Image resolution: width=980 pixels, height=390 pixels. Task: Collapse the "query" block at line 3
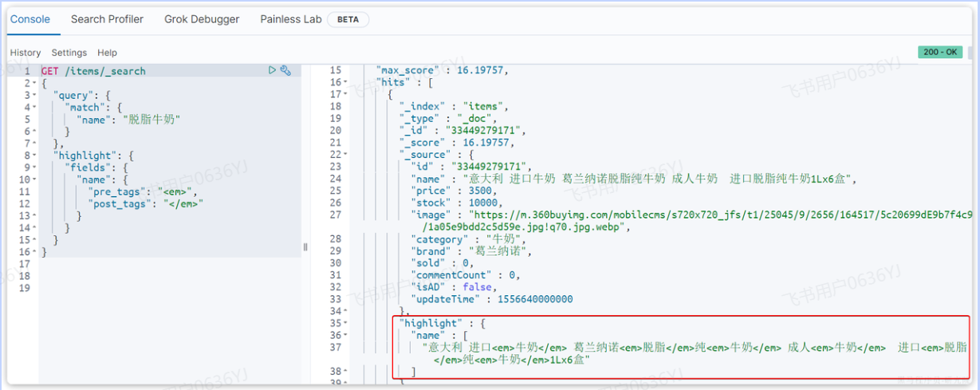pos(35,95)
